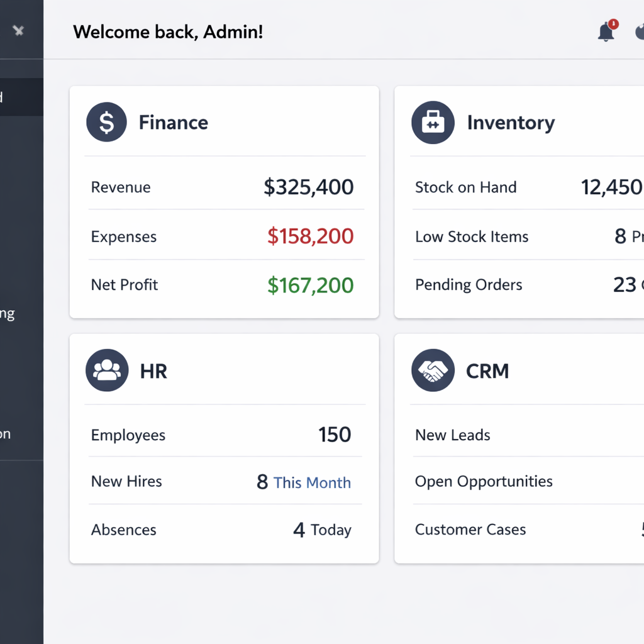Click the red notification badge on bell
Image resolution: width=644 pixels, height=644 pixels.
coord(614,24)
